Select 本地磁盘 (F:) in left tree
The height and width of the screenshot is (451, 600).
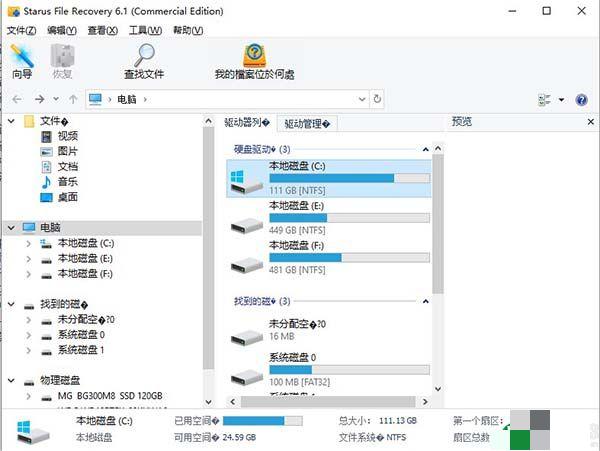(x=85, y=274)
